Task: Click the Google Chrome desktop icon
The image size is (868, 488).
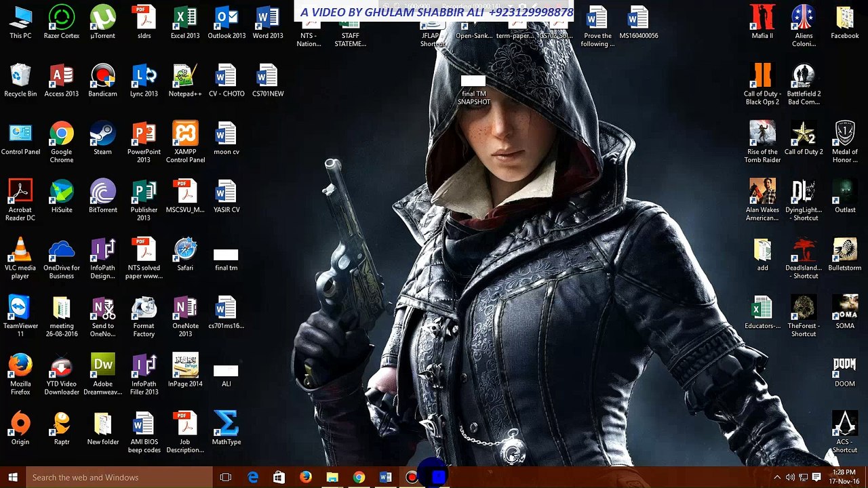Action: click(61, 136)
